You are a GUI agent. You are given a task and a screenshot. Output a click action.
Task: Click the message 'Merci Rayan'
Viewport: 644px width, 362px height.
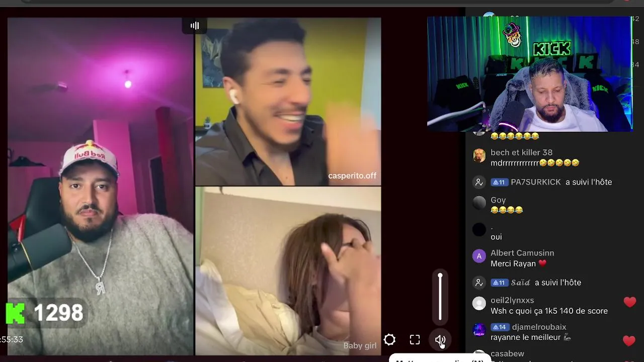click(x=518, y=263)
